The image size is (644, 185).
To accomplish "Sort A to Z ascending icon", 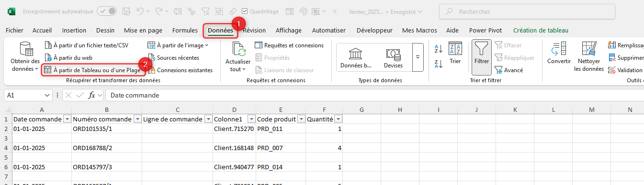I will point(438,49).
